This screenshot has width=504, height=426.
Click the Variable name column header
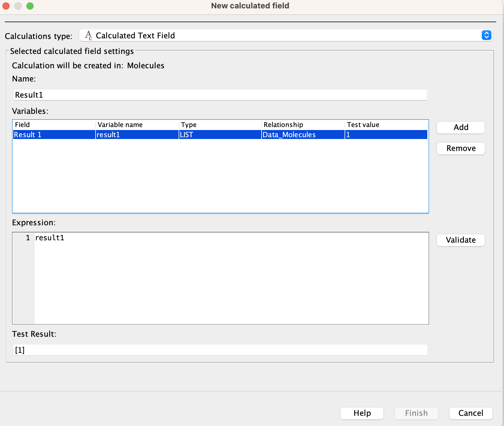pyautogui.click(x=137, y=125)
